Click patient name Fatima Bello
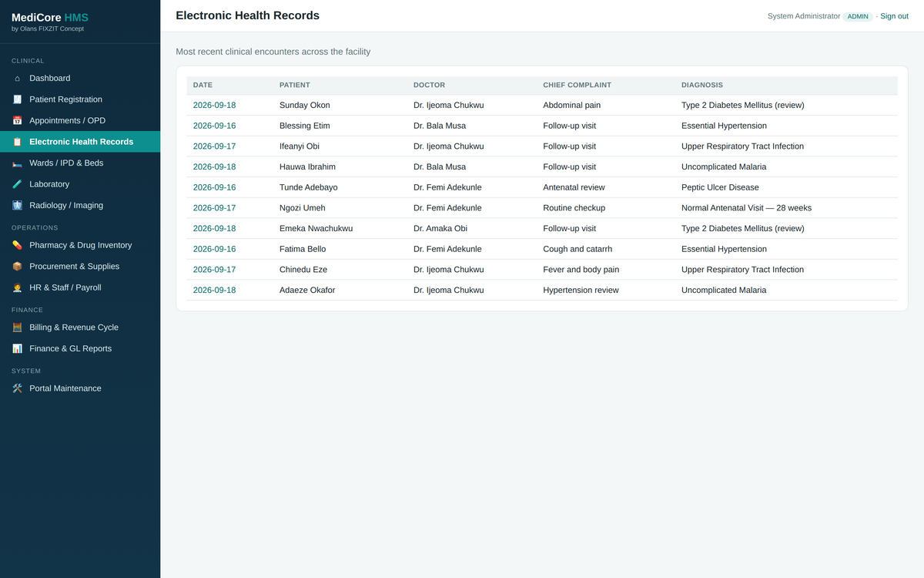This screenshot has height=578, width=924. [x=303, y=249]
